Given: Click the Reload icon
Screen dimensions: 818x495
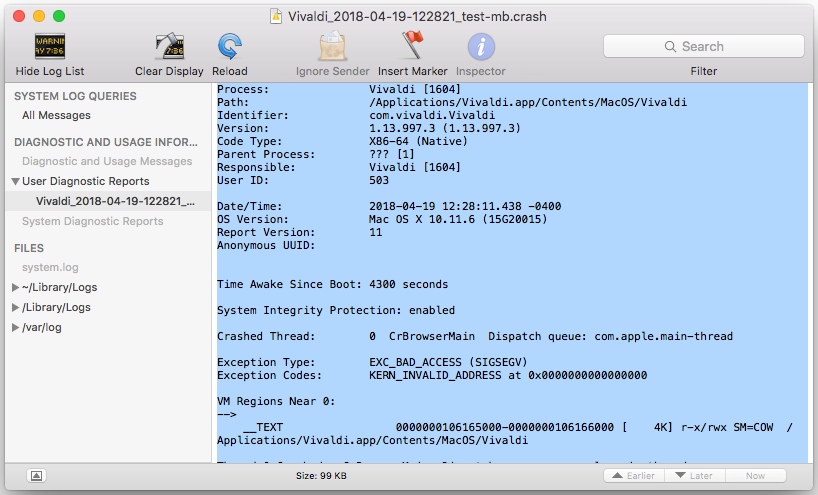Looking at the screenshot, I should point(230,46).
